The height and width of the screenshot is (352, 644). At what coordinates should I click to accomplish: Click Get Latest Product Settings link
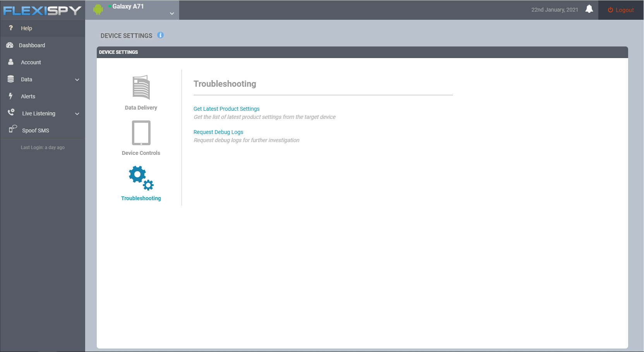click(x=226, y=109)
